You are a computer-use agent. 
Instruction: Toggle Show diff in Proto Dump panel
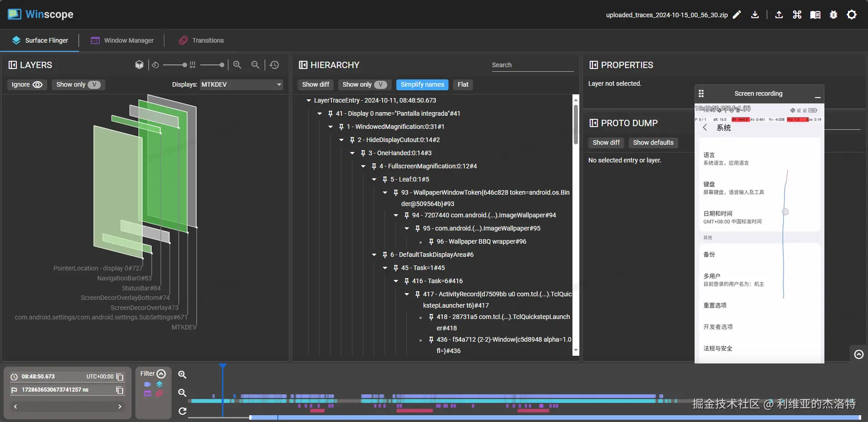606,142
